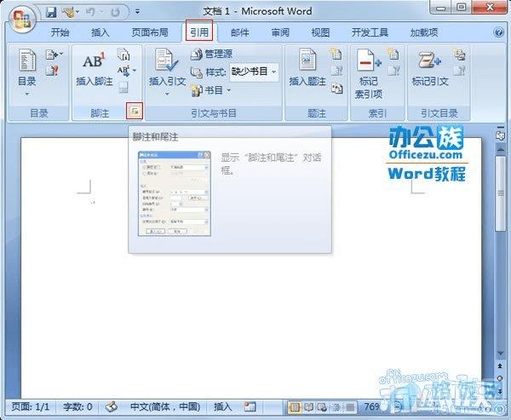
Task: Open the 加载项 tab
Action: coord(423,32)
